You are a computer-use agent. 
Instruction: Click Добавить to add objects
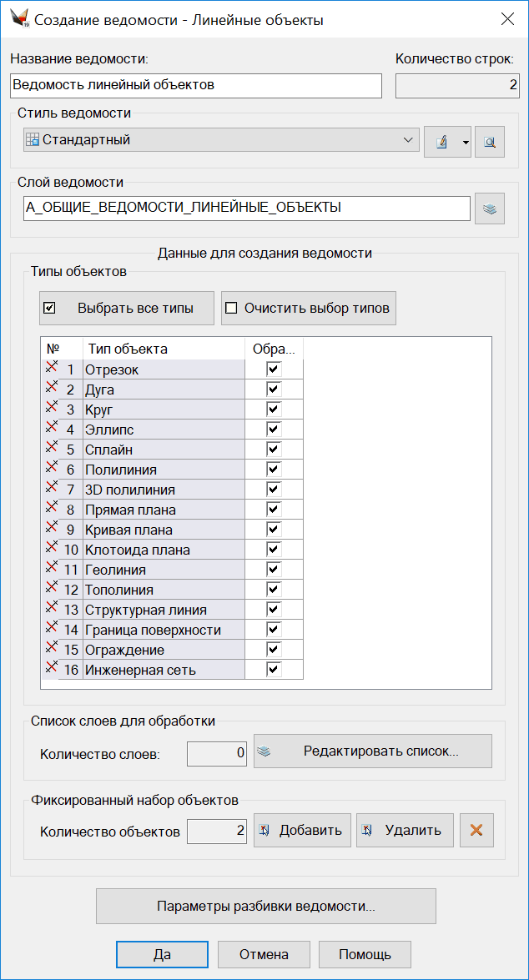[x=302, y=830]
